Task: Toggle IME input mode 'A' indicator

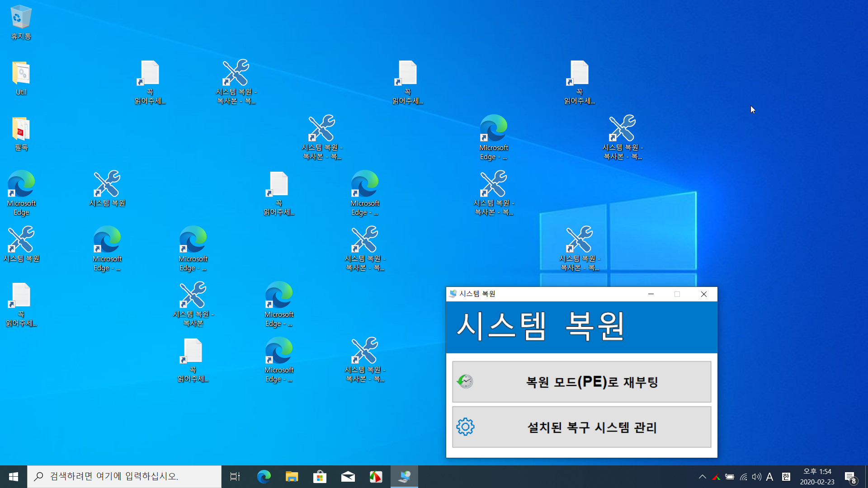Action: click(769, 477)
